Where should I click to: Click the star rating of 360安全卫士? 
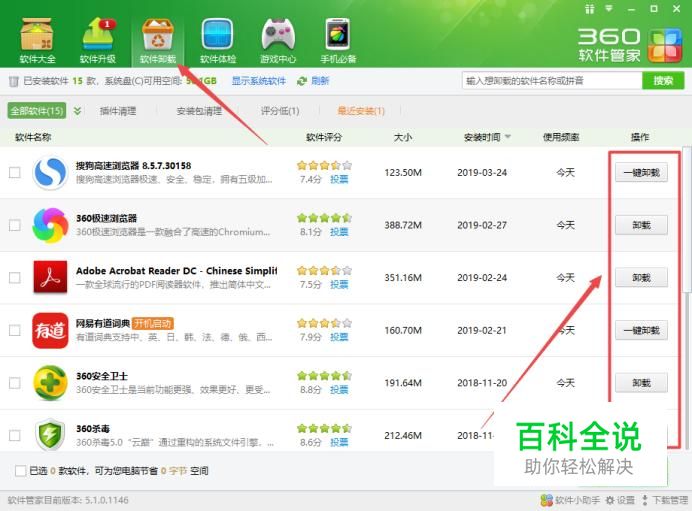(324, 376)
